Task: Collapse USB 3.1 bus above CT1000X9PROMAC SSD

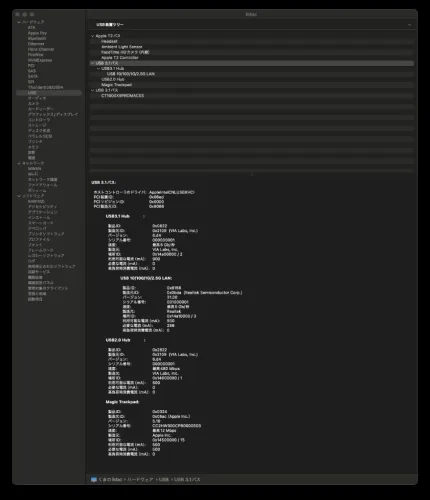Action: (x=92, y=90)
